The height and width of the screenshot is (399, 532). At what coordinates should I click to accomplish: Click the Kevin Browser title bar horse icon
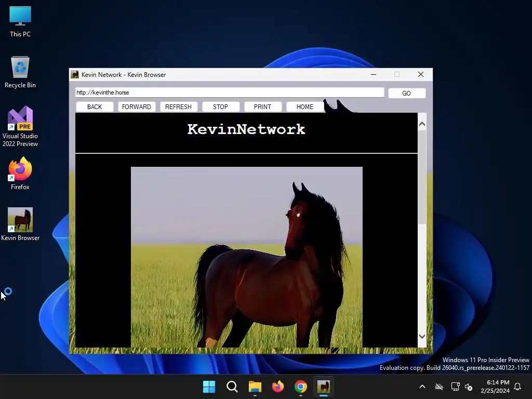tap(75, 75)
